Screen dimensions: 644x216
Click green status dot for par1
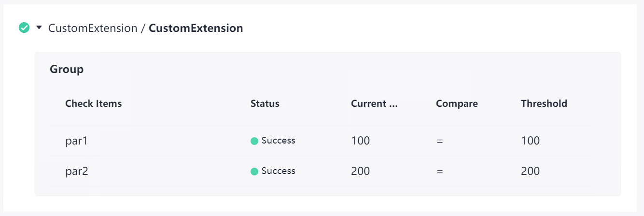(x=254, y=141)
